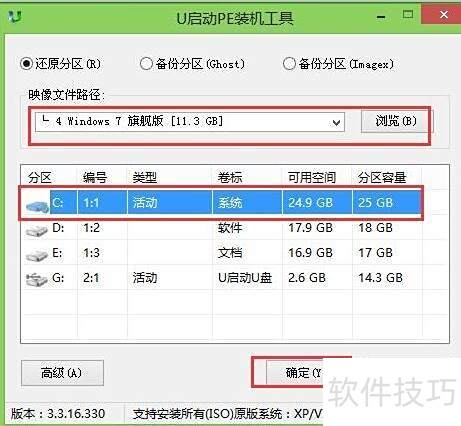The image size is (461, 426).
Task: Click the 浏览 (B) browse button
Action: (x=396, y=121)
